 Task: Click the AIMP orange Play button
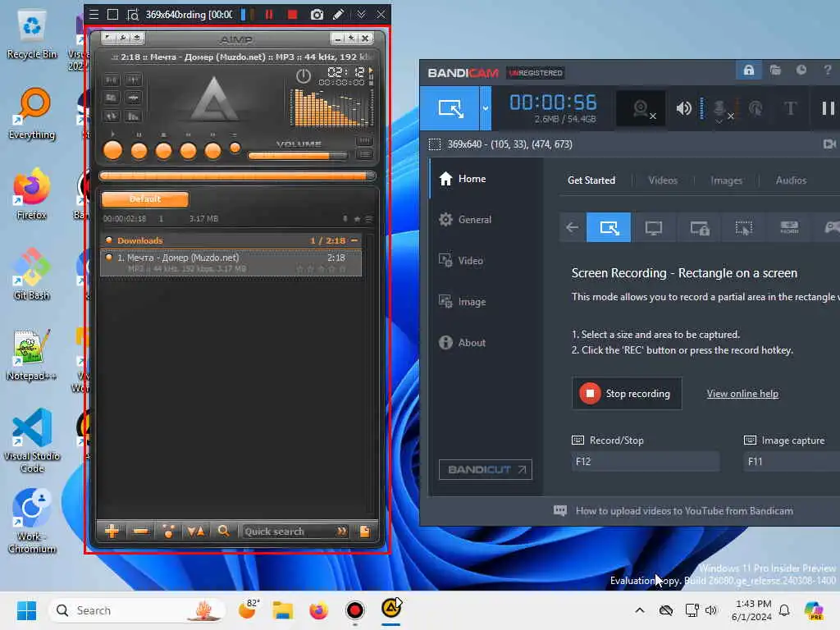tap(112, 151)
